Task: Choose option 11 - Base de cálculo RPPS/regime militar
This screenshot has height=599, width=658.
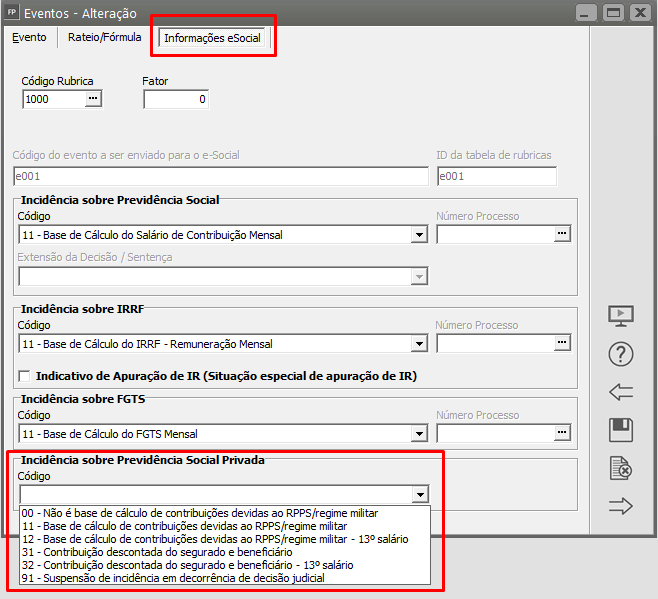Action: [x=225, y=526]
